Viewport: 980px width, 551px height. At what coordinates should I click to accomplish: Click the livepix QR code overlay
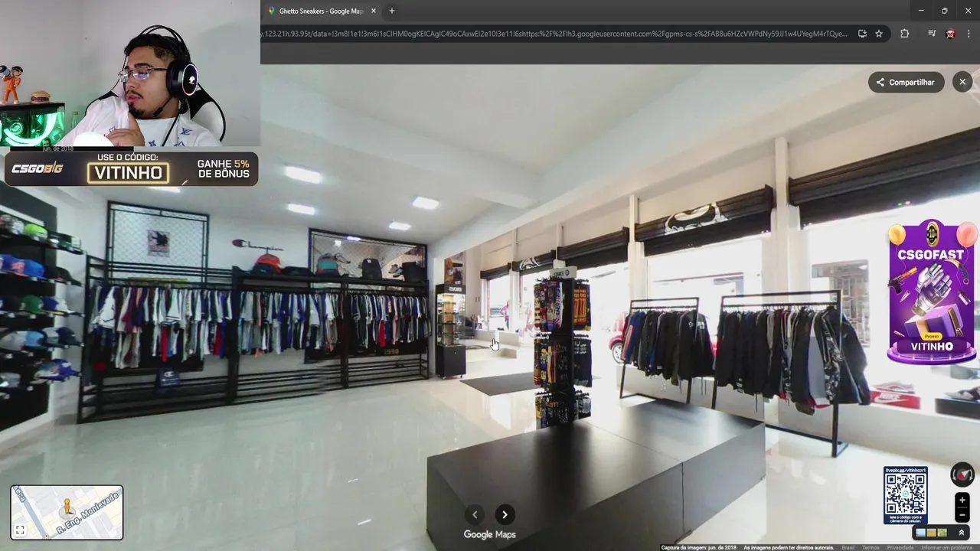(x=905, y=495)
